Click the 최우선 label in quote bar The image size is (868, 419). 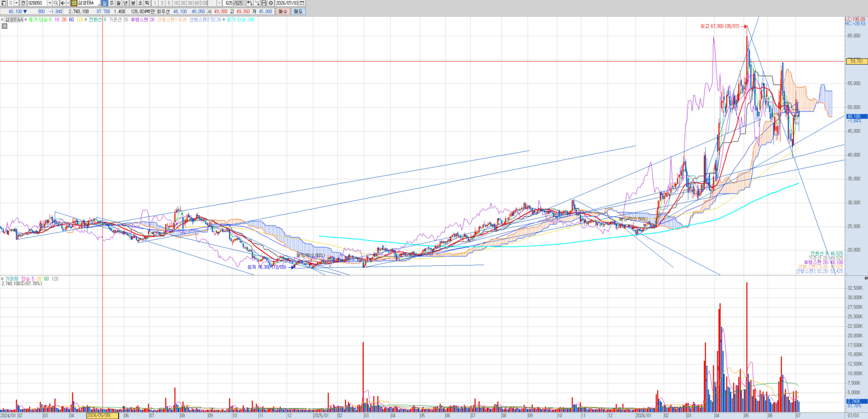coord(163,11)
